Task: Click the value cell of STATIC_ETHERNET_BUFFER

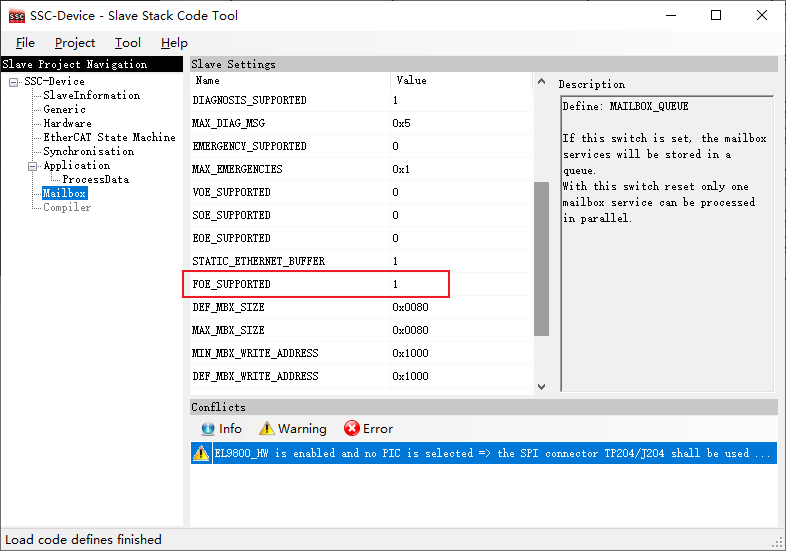Action: pyautogui.click(x=461, y=262)
